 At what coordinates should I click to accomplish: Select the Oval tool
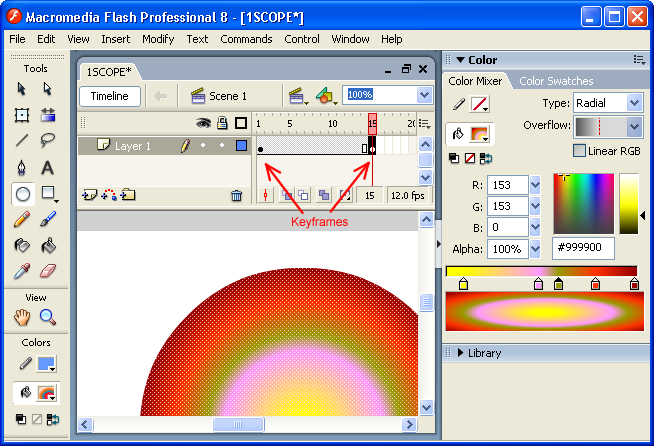(22, 193)
